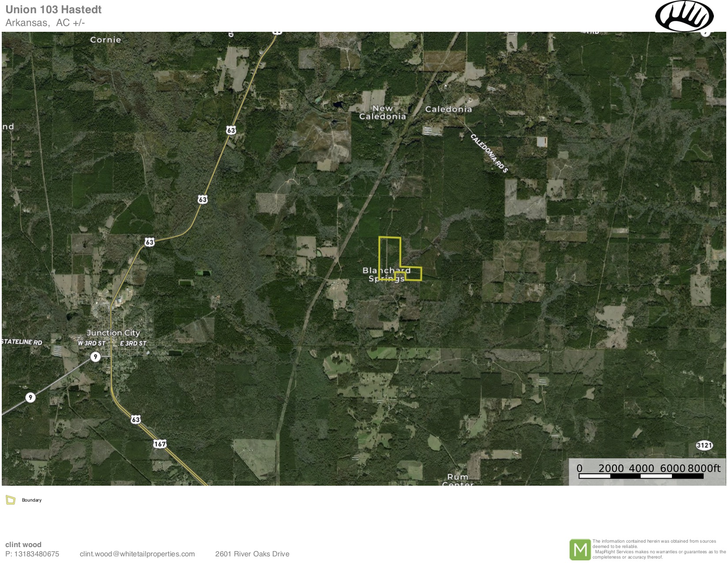Click the Highway 167 route shield
This screenshot has height=563, width=728.
point(160,444)
